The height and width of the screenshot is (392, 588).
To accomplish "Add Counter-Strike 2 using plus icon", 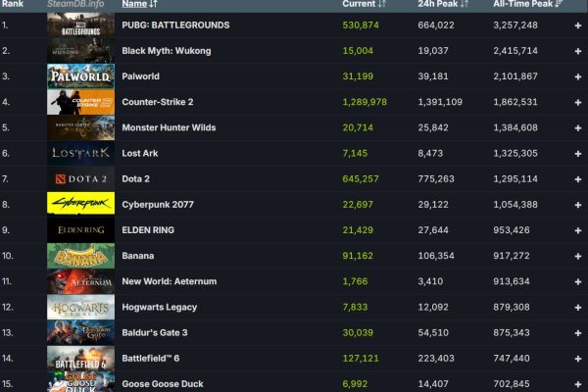I will pyautogui.click(x=577, y=102).
